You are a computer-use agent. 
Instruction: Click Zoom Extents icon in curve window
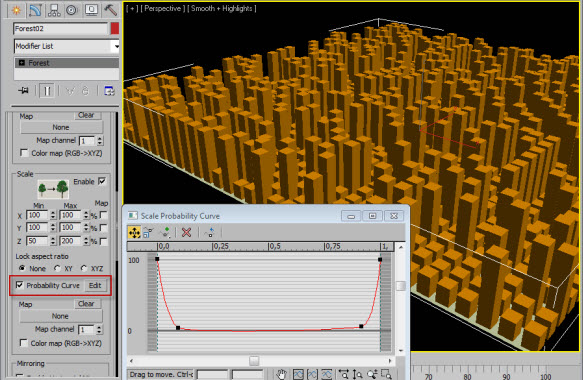pos(298,374)
